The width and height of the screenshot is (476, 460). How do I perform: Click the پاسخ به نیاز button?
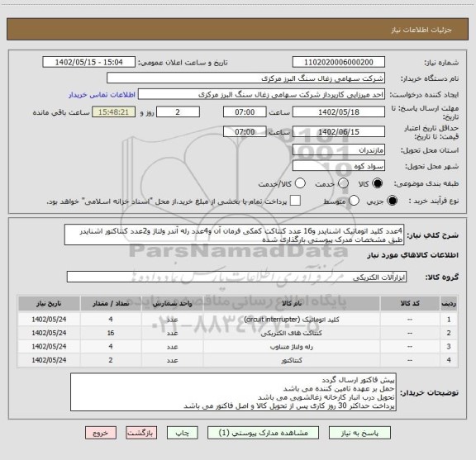pos(359,433)
